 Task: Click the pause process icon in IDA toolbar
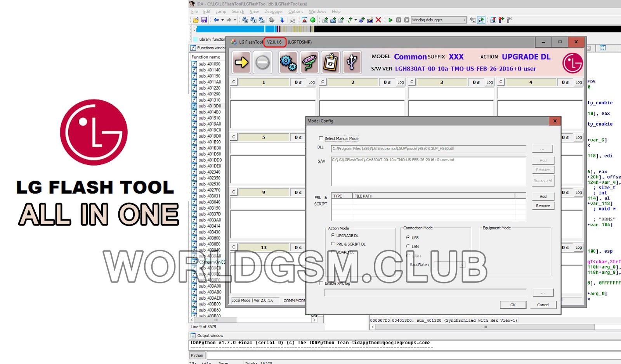tap(399, 20)
